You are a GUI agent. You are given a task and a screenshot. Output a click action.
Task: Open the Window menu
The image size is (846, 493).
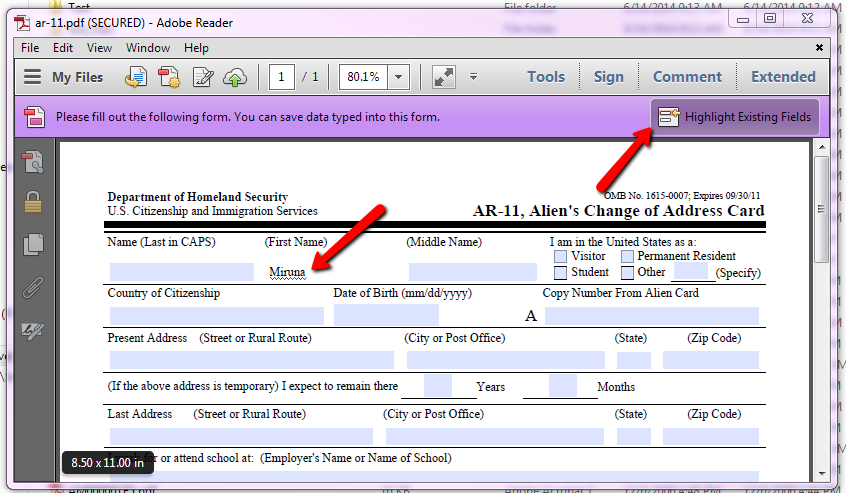coord(148,48)
